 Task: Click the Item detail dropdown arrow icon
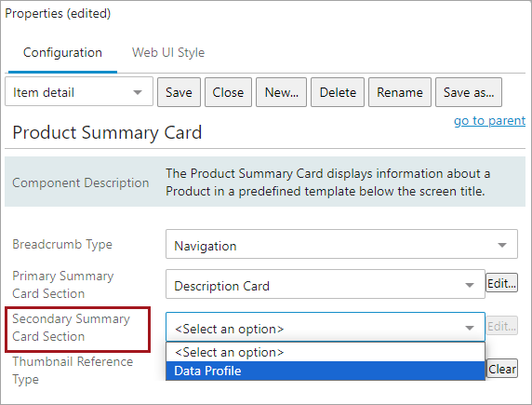[x=138, y=92]
